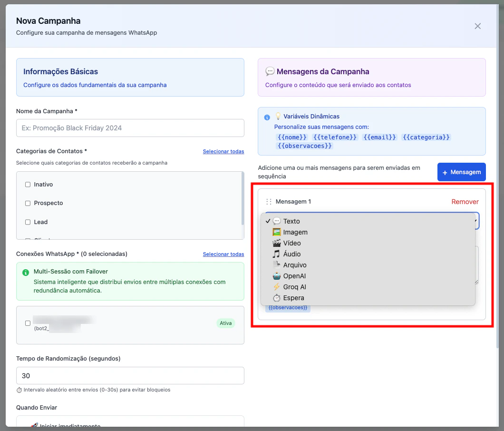Click the lightbulb icon by Variáveis Dinâmicas
Image resolution: width=504 pixels, height=431 pixels.
[x=278, y=116]
